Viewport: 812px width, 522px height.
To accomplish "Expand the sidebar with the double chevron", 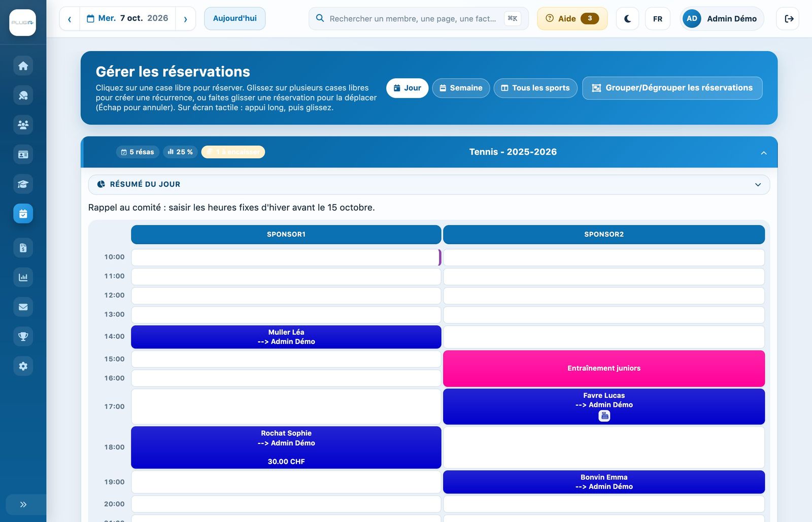I will click(x=23, y=504).
